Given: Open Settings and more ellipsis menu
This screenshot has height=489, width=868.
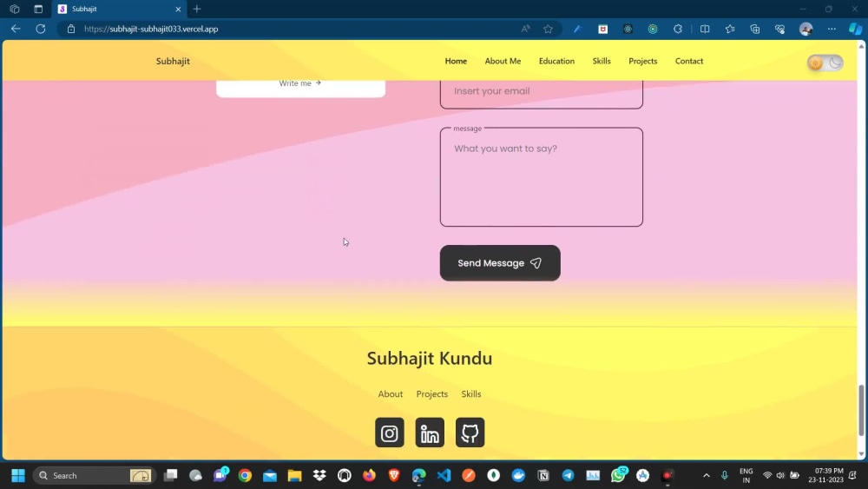Looking at the screenshot, I should [832, 29].
